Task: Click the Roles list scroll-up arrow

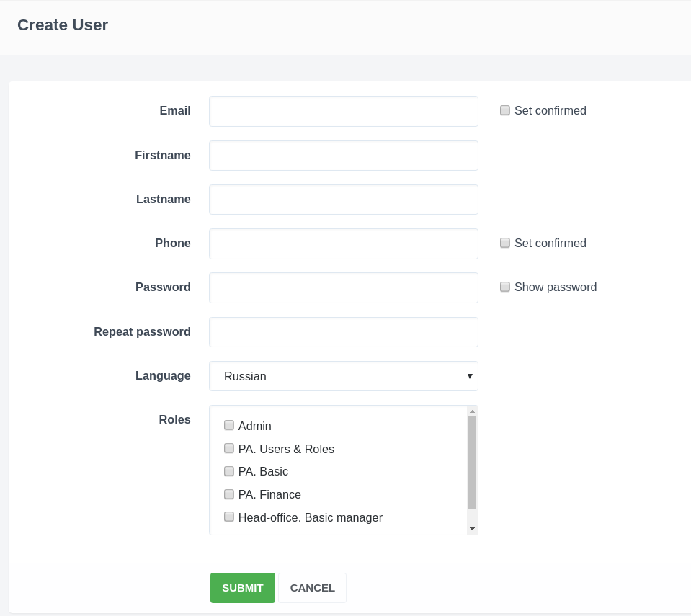Action: pyautogui.click(x=472, y=411)
